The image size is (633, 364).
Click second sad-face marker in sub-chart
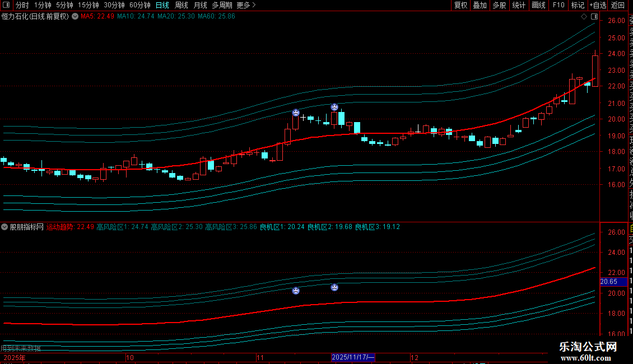(334, 287)
